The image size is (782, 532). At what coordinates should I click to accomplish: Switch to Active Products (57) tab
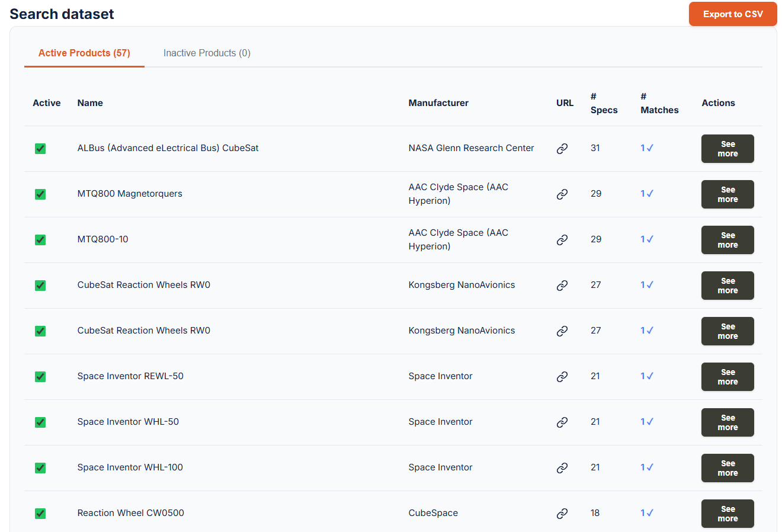(84, 53)
